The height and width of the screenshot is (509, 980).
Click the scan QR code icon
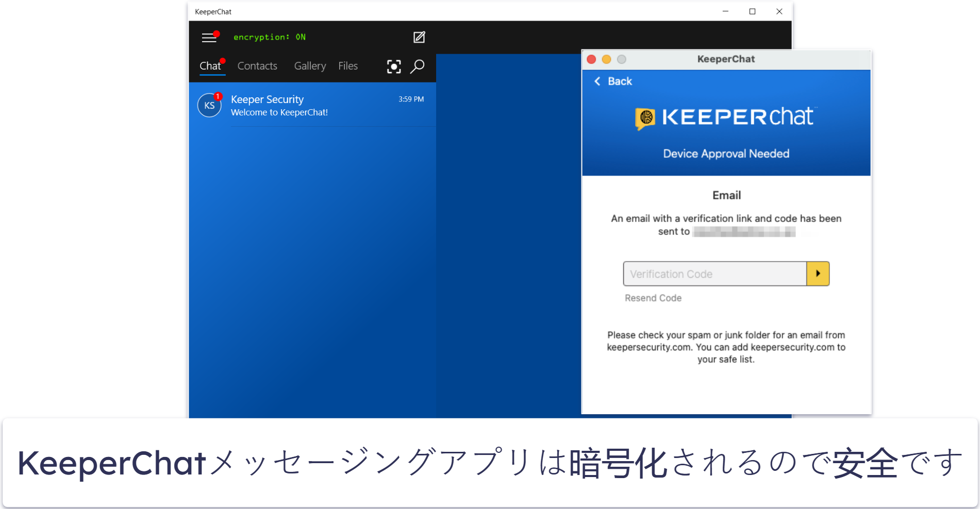(394, 66)
